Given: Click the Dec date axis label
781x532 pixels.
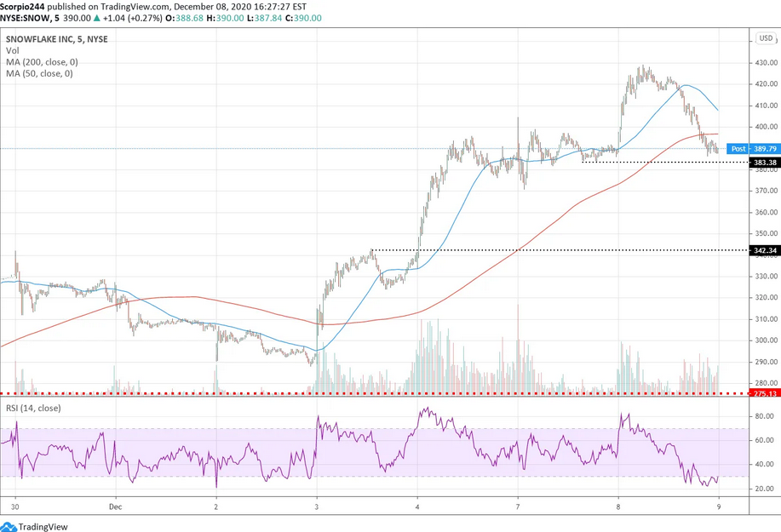Looking at the screenshot, I should tap(116, 507).
